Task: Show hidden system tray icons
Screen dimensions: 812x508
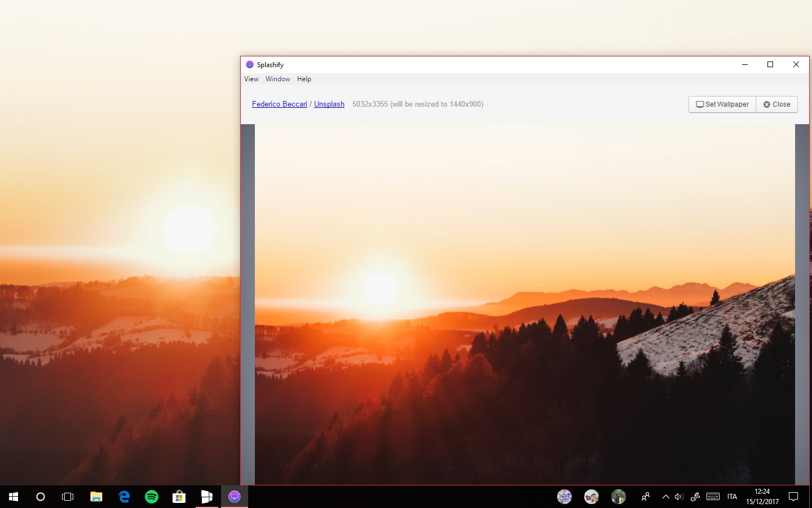Action: click(x=666, y=497)
